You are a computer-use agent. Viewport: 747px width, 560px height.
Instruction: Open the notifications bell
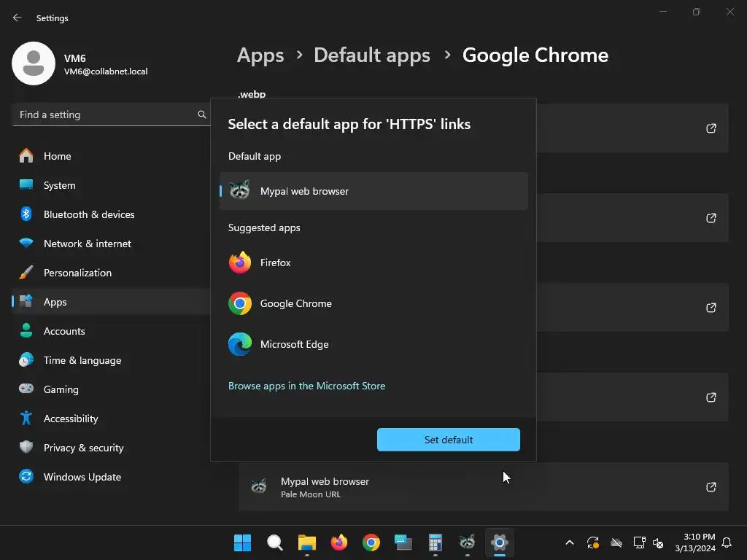pyautogui.click(x=727, y=542)
